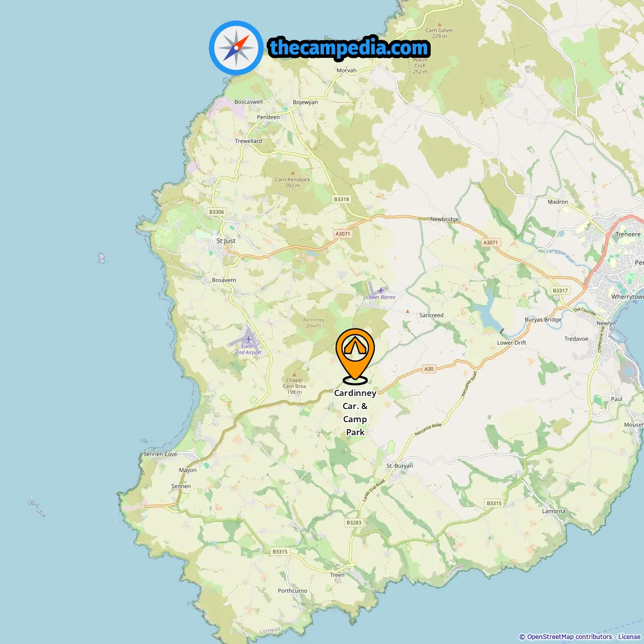Click the Land's End Airport airplane icon

tap(249, 339)
